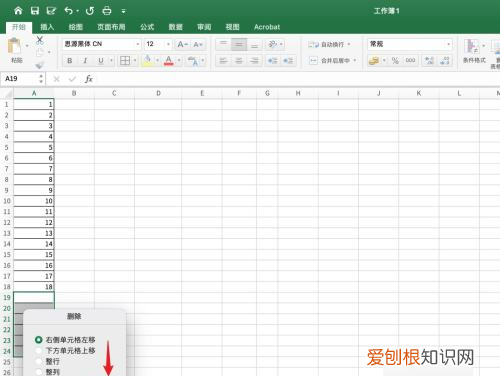Decrease indent icon
Screen dimensions: 500x376
[x=272, y=61]
